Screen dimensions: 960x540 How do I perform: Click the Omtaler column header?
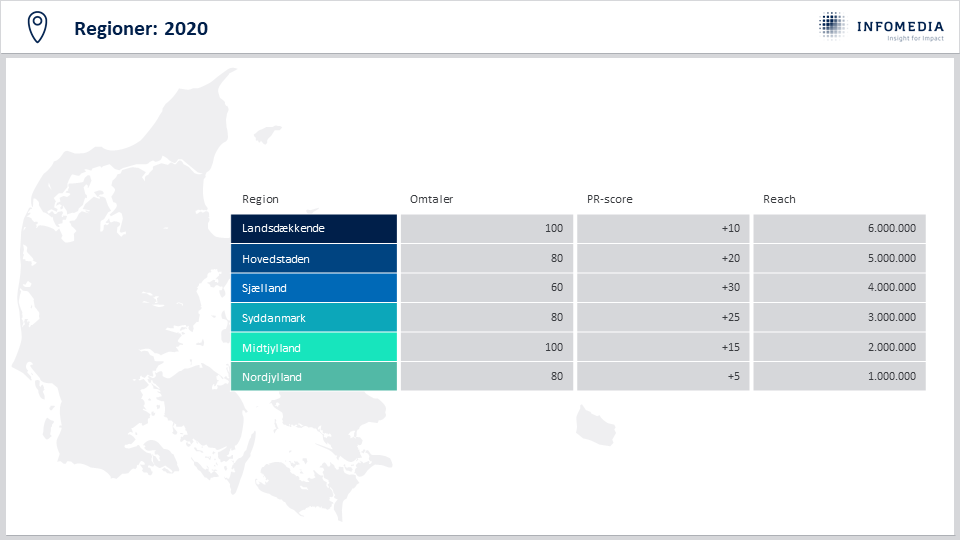432,199
